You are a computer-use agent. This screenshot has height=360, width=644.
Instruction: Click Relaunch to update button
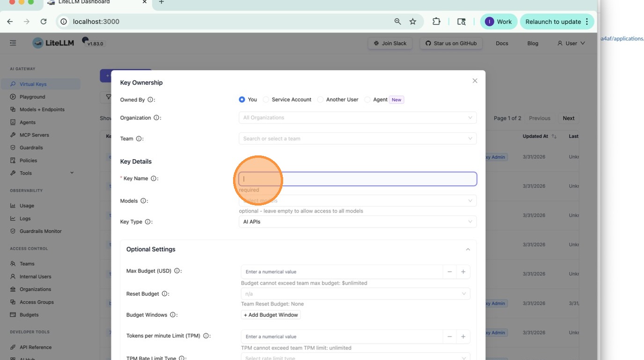(557, 22)
